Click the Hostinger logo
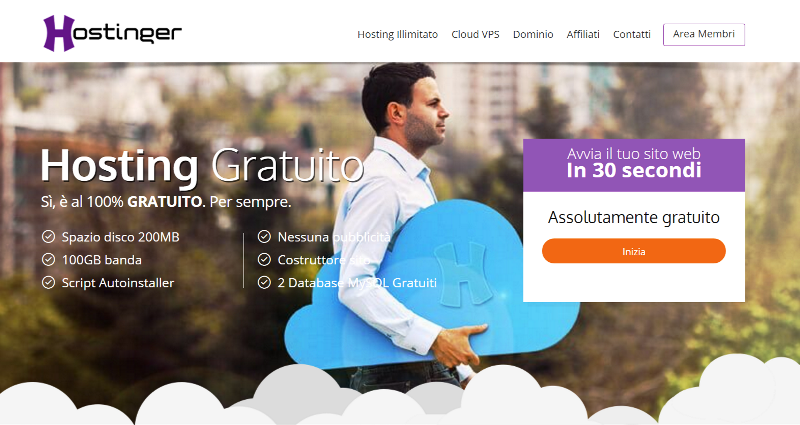800x425 pixels. (x=112, y=33)
